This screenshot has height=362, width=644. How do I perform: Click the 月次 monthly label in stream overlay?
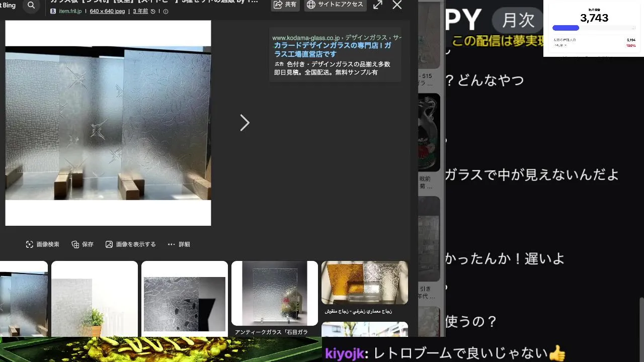tap(518, 20)
